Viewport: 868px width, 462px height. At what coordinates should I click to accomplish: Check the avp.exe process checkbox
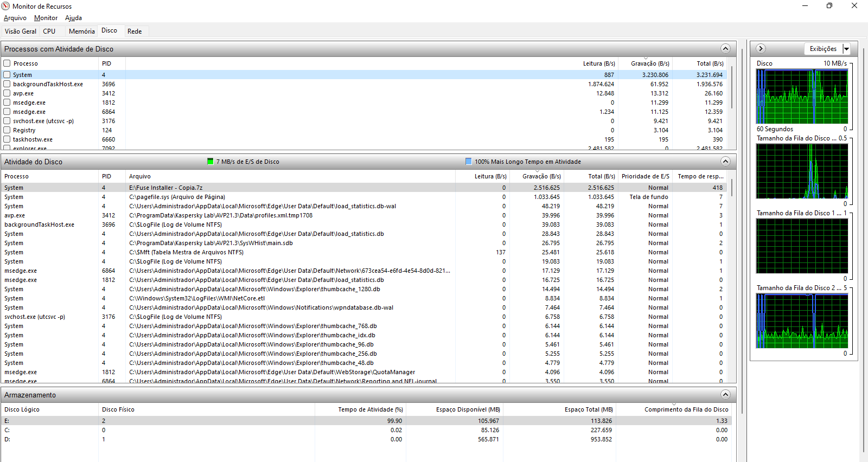tap(7, 93)
